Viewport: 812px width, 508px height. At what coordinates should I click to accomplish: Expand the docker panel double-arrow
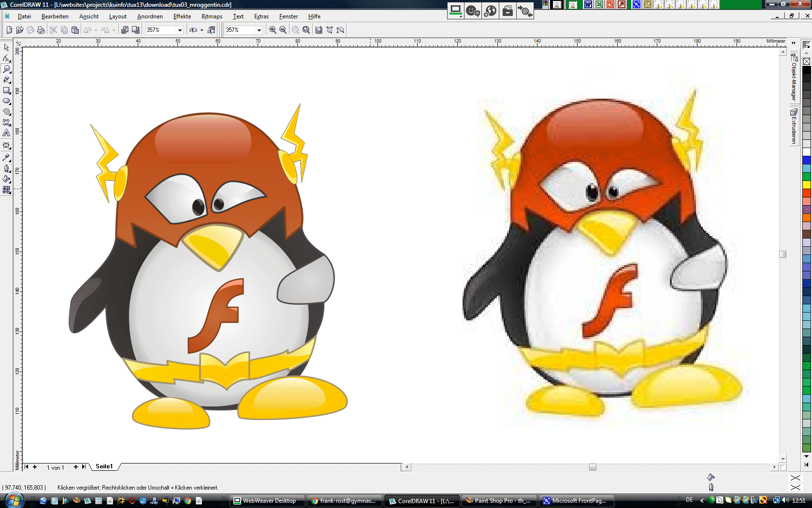point(794,43)
